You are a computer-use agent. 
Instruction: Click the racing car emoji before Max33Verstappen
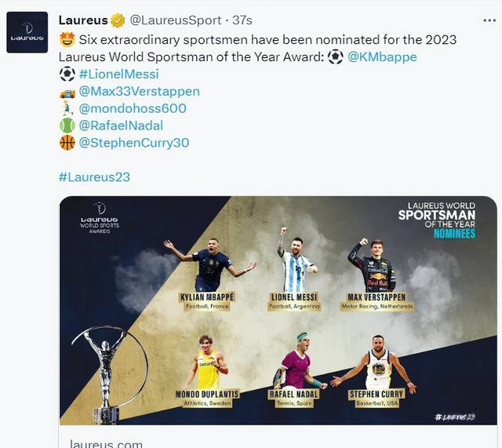67,93
